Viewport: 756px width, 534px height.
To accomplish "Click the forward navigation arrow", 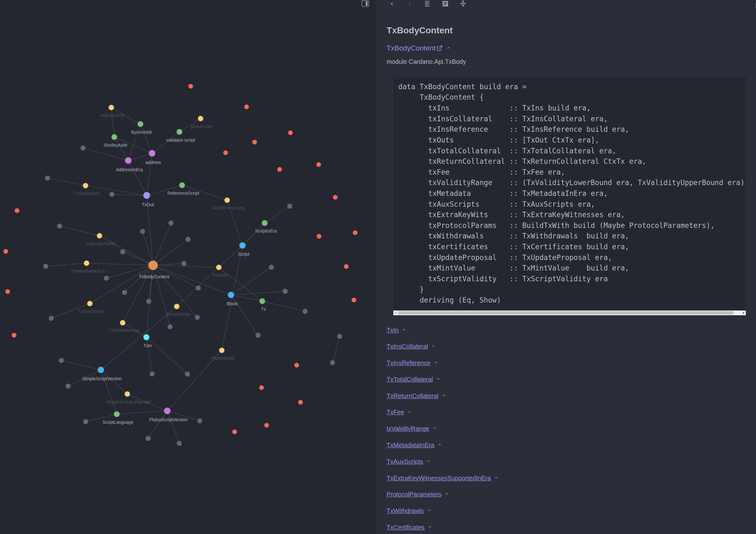I will [410, 3].
